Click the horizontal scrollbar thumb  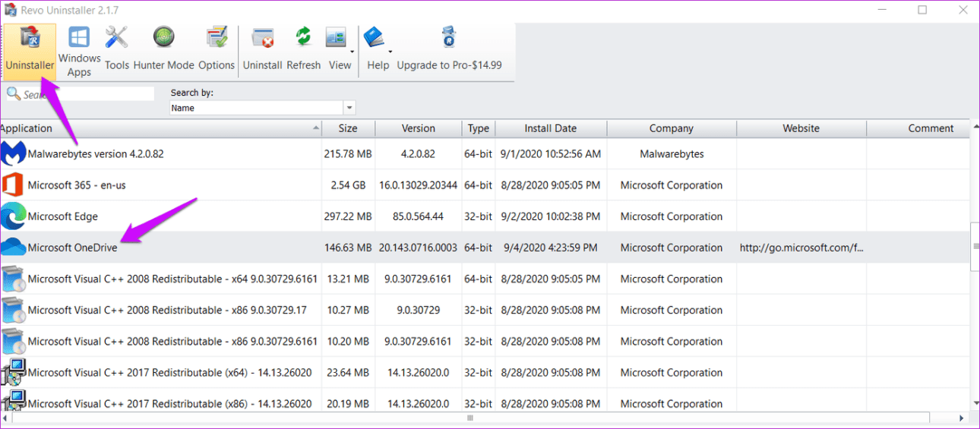click(x=471, y=418)
